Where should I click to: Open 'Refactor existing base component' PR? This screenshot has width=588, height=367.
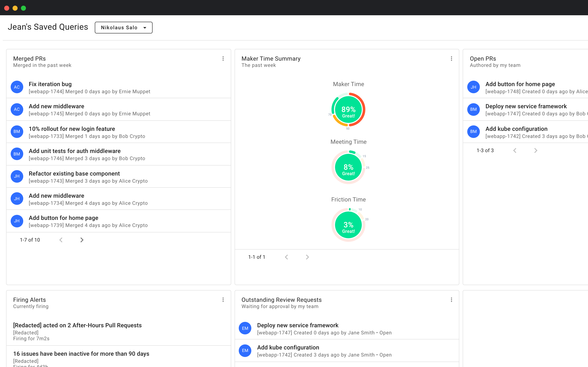(74, 173)
